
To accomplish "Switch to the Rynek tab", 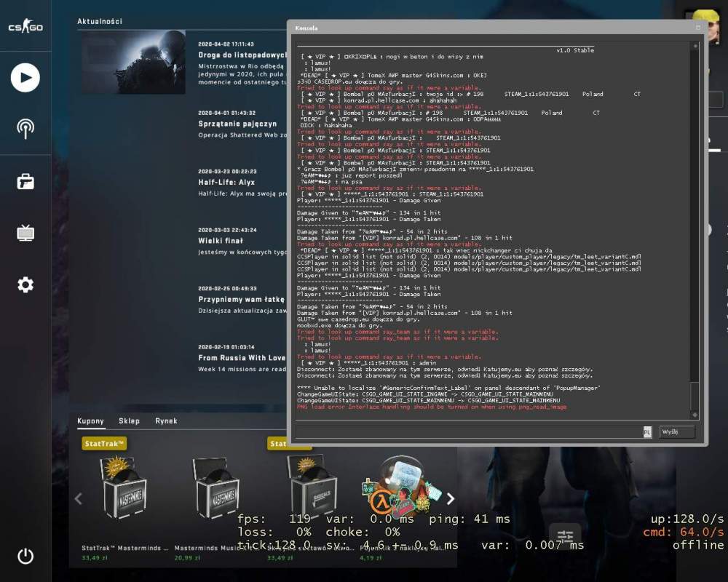I will tap(166, 421).
